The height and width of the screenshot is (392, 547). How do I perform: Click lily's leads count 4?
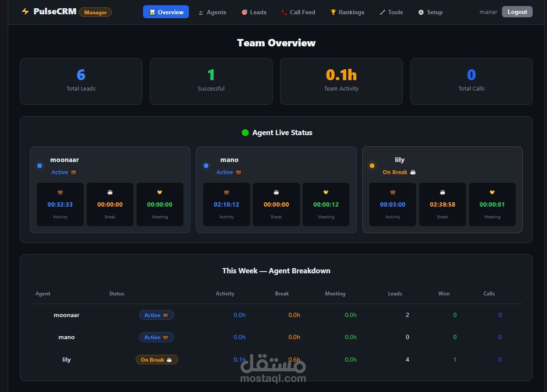[x=407, y=360]
